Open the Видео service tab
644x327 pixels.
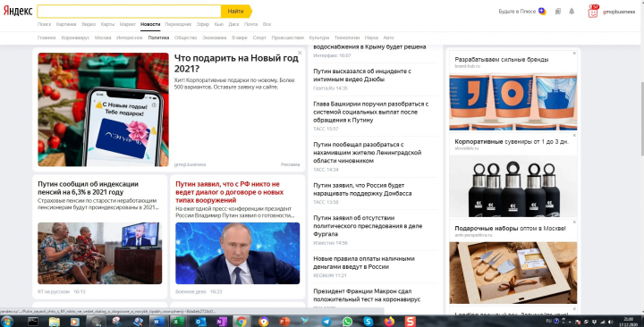89,24
